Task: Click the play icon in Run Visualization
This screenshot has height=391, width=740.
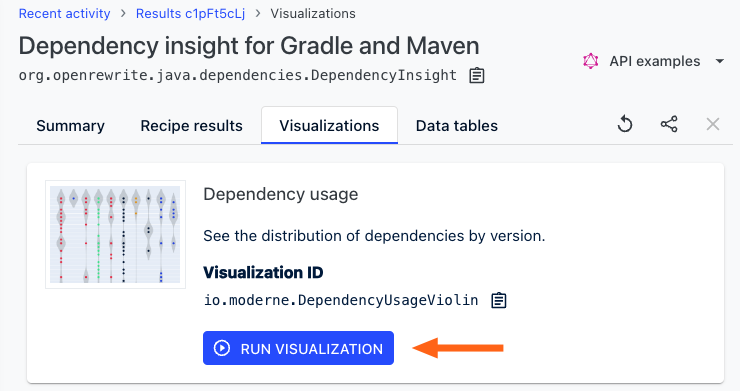Action: (222, 348)
